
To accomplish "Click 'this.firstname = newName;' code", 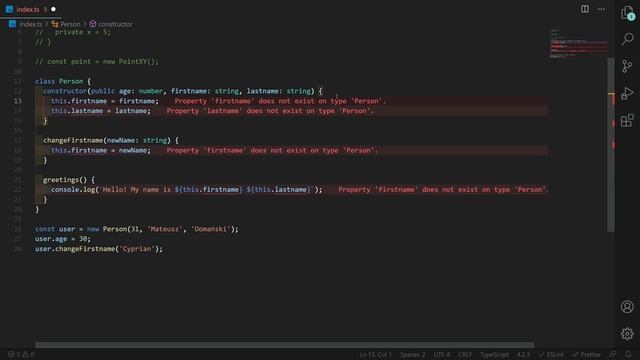I will (101, 150).
